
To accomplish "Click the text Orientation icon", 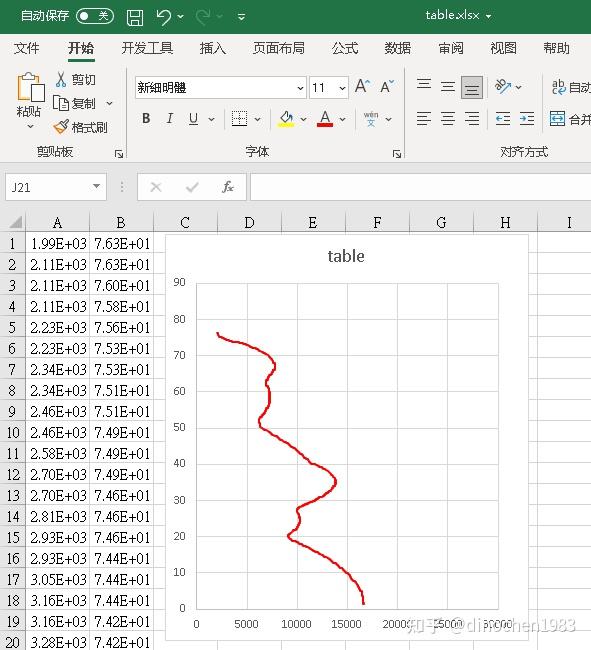I will 502,87.
